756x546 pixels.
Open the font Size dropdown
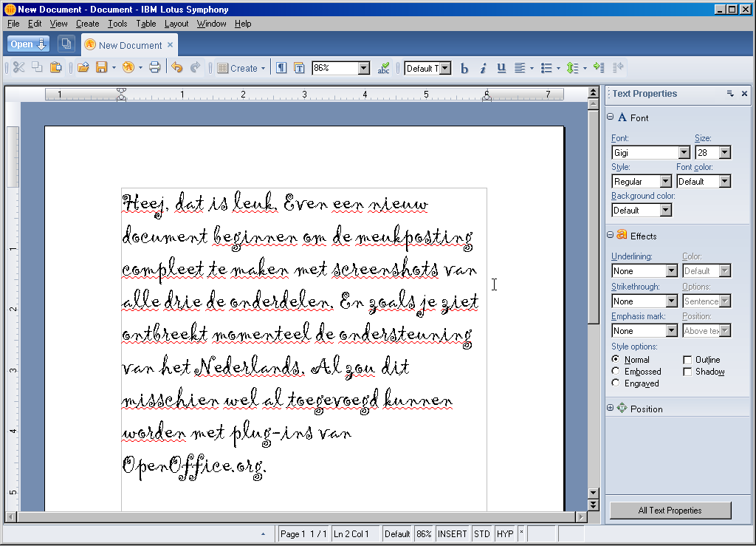click(x=725, y=152)
